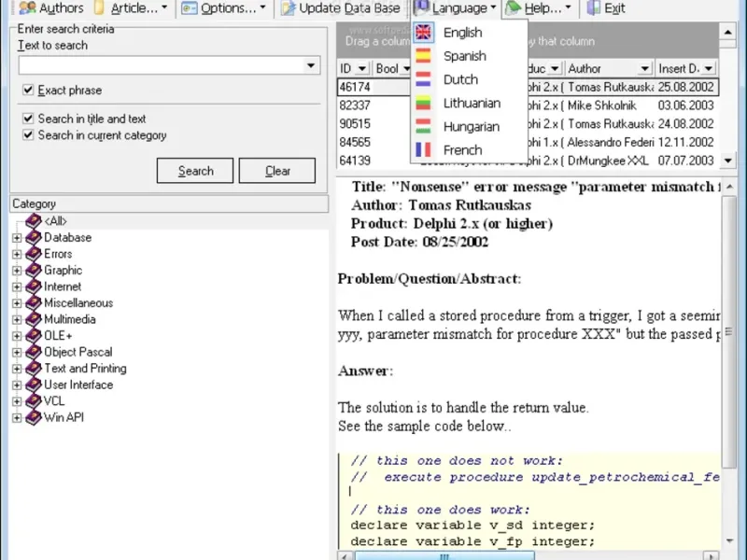
Task: Expand the Text and Printing category
Action: pos(17,369)
